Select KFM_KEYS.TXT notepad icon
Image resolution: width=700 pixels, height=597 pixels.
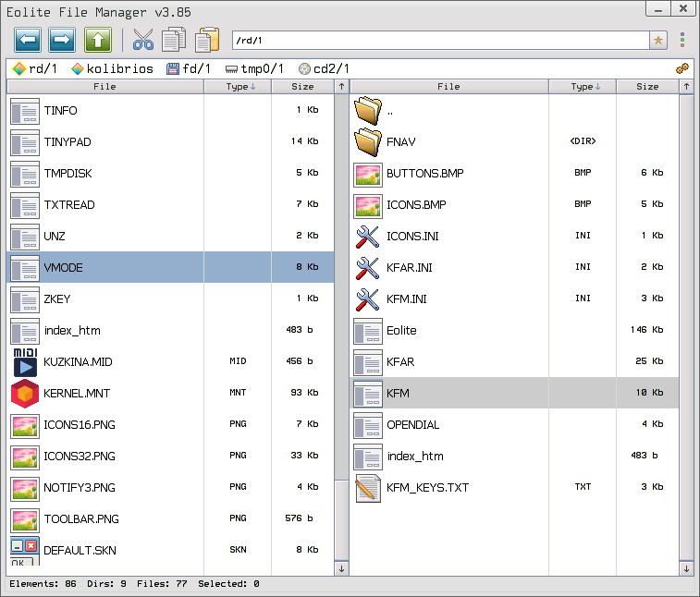(368, 488)
